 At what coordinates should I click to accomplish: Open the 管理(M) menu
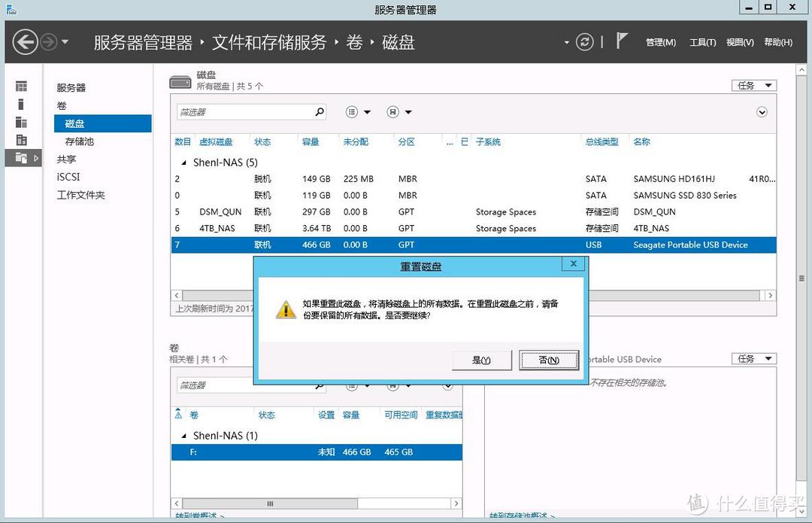[x=661, y=43]
